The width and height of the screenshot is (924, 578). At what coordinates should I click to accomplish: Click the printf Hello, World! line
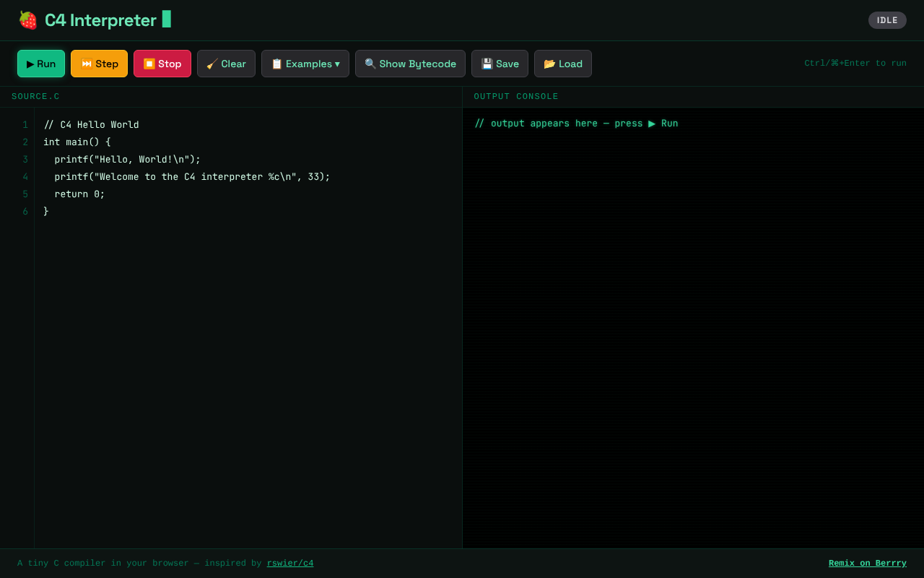128,160
